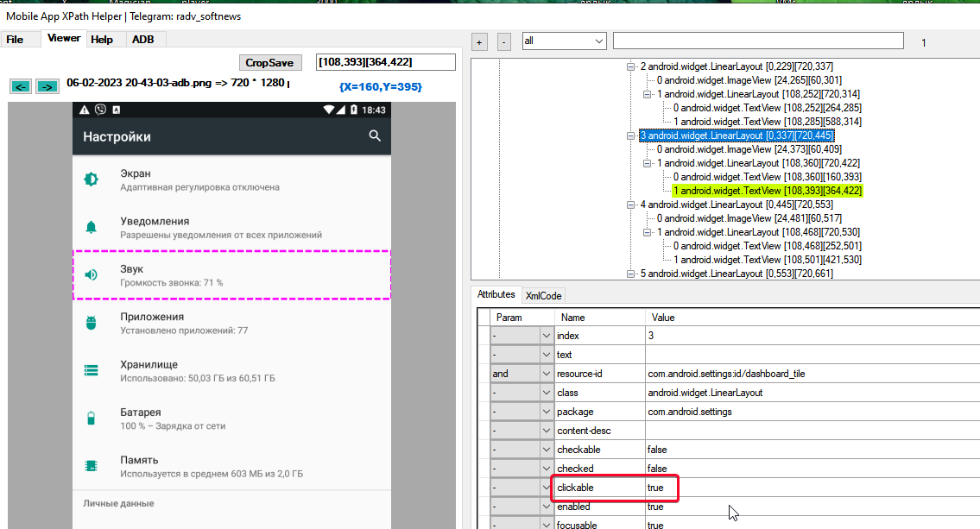Click Приложения entry in phone preview
Screen dimensions: 980x529
point(232,323)
